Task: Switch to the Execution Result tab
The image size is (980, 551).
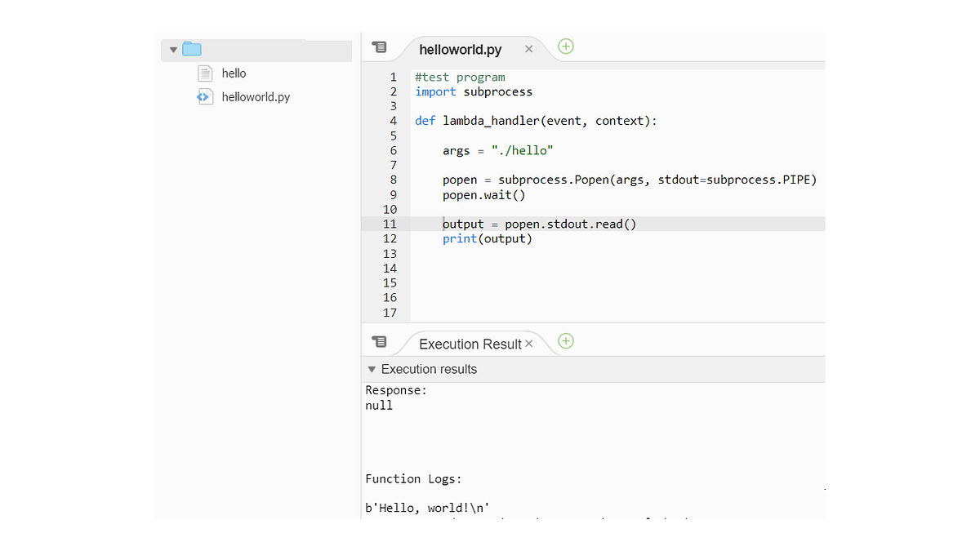Action: pyautogui.click(x=470, y=344)
